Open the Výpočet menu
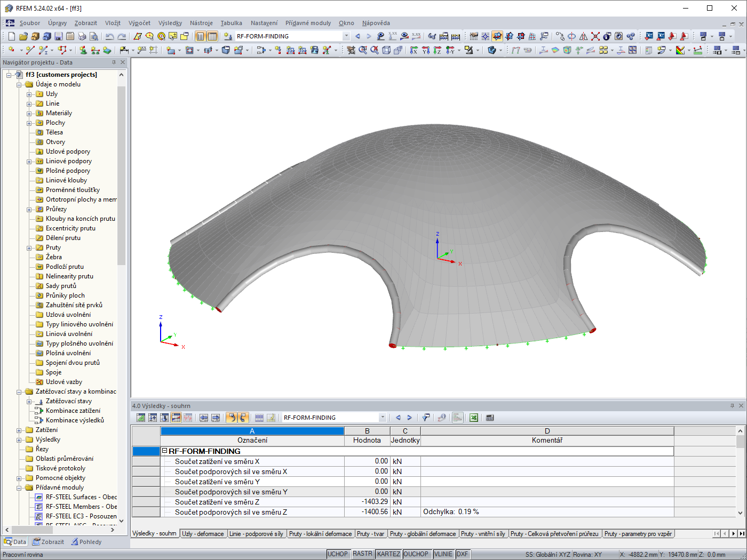This screenshot has height=560, width=747. point(139,23)
